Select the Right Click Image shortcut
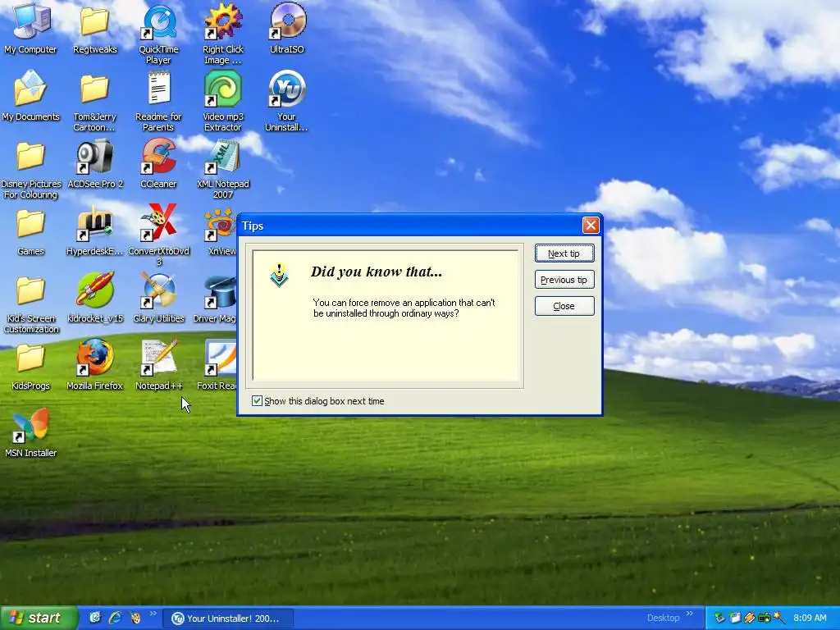Image resolution: width=840 pixels, height=630 pixels. tap(223, 33)
